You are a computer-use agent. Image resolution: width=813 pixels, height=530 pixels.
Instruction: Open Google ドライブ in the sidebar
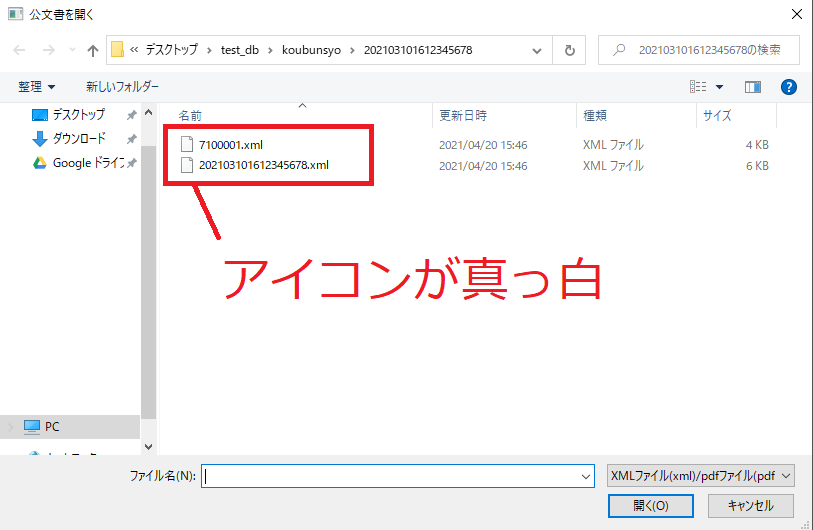[87, 162]
